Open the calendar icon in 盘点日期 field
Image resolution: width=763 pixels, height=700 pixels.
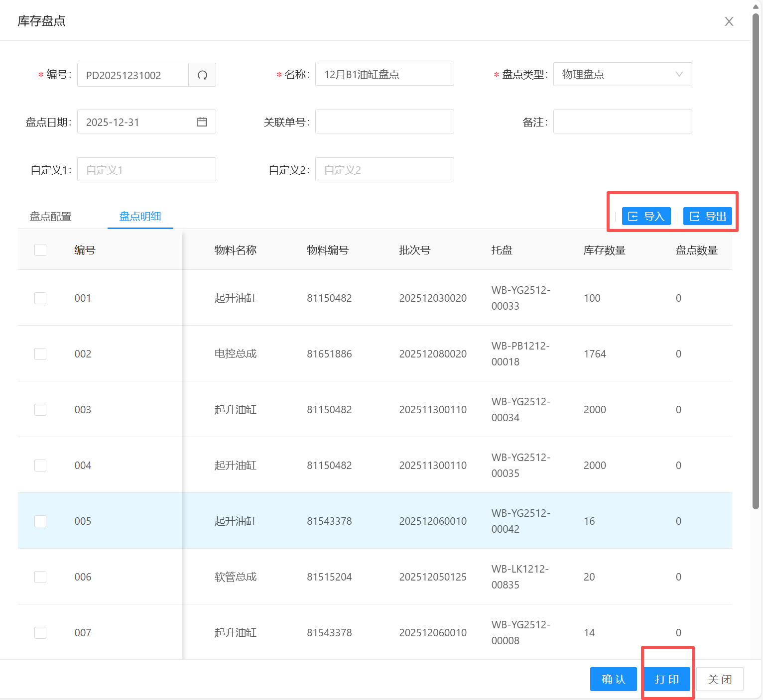click(x=202, y=122)
